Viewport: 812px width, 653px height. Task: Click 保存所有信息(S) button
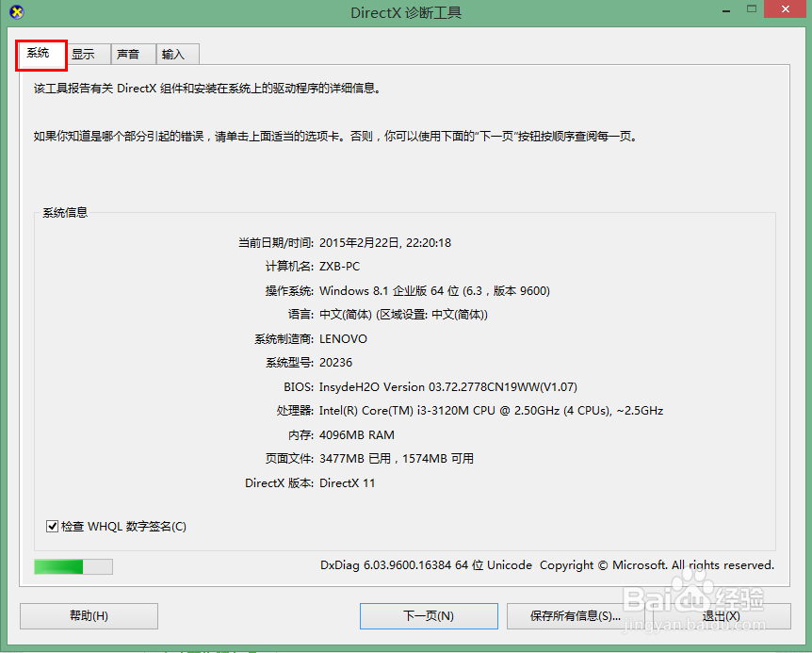coord(576,615)
